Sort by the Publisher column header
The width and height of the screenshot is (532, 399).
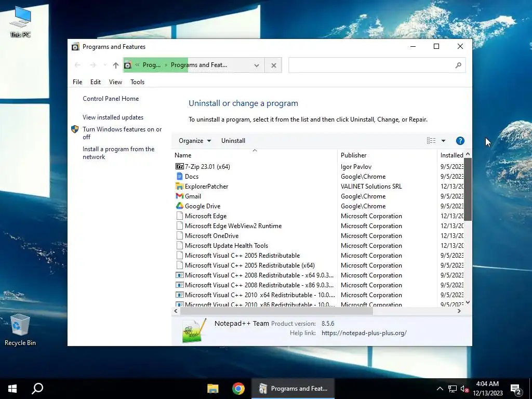tap(387, 155)
